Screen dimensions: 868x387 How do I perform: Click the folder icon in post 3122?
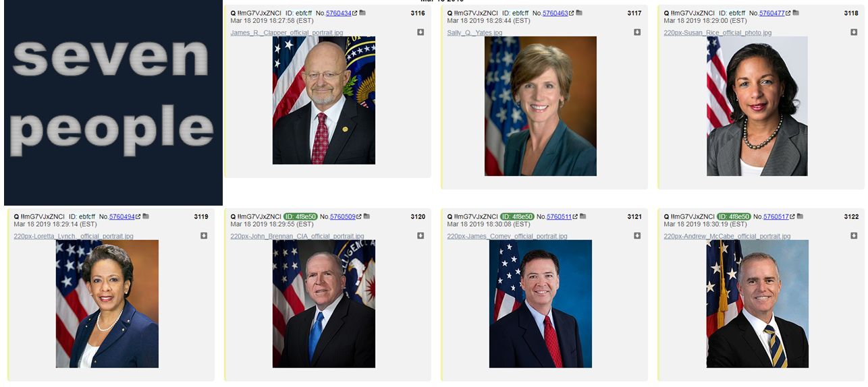(x=801, y=216)
